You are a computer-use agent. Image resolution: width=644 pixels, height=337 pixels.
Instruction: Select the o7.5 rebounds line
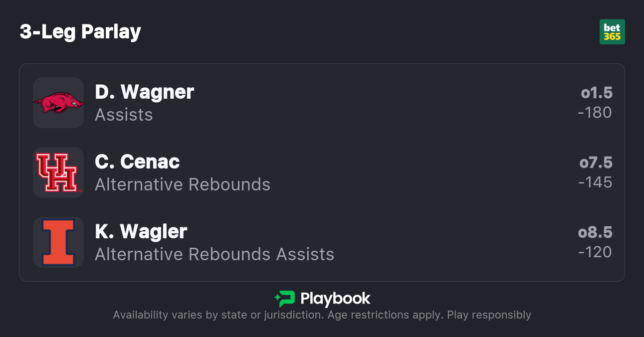tap(596, 163)
